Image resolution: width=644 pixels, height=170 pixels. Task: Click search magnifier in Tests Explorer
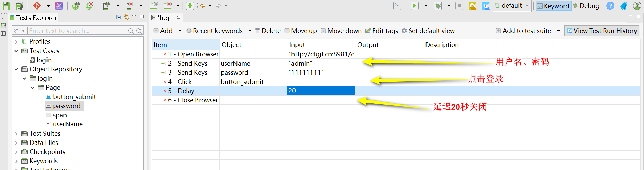tap(131, 31)
